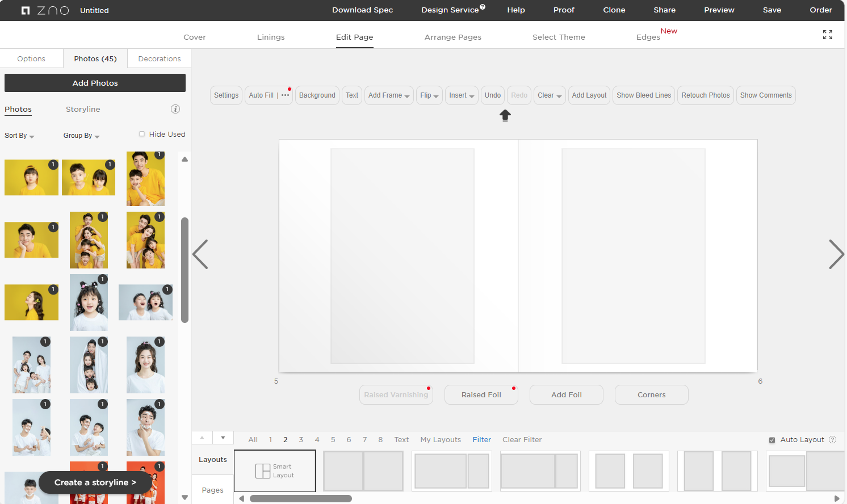Viewport: 847px width, 504px height.
Task: Show My Layouts filter
Action: coord(441,440)
